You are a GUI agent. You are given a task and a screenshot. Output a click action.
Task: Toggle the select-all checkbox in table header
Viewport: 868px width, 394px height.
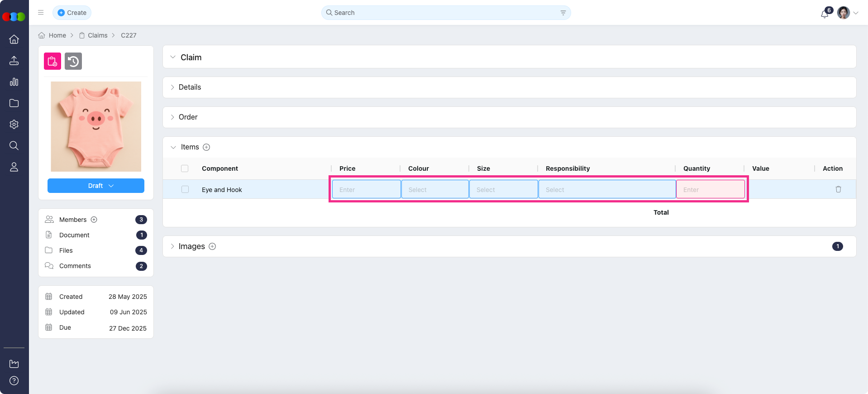pyautogui.click(x=185, y=168)
